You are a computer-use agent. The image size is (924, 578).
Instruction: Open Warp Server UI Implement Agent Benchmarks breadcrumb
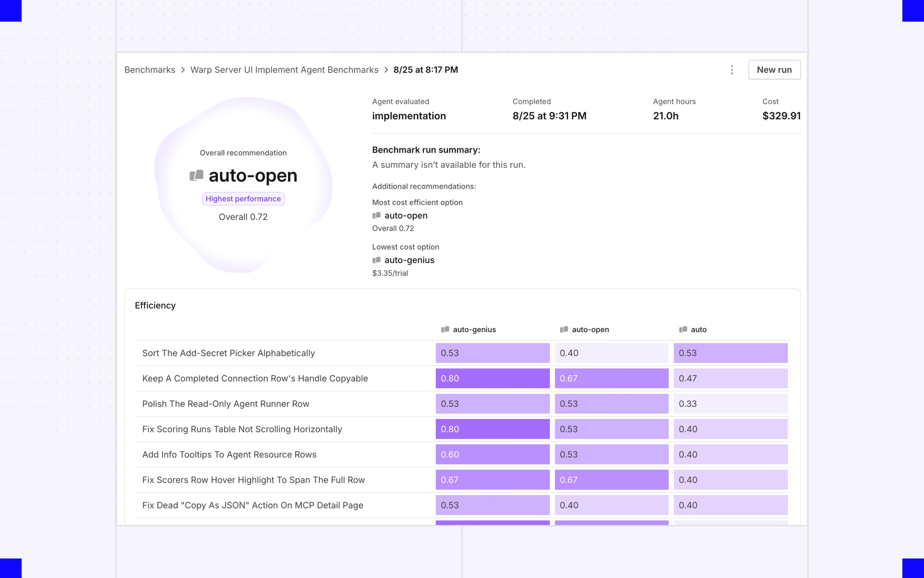[284, 70]
